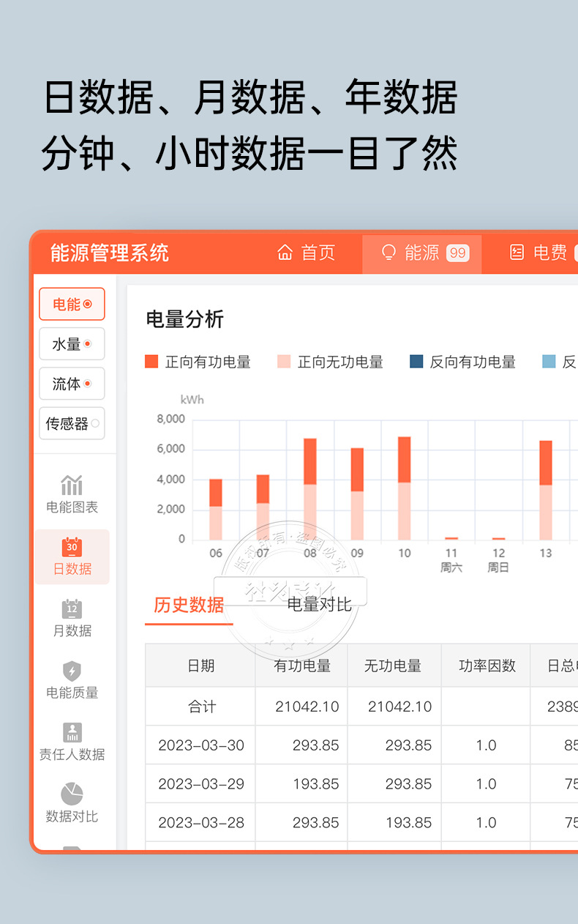Image resolution: width=578 pixels, height=924 pixels.
Task: Click the 能源管理系统 title
Action: pyautogui.click(x=110, y=253)
